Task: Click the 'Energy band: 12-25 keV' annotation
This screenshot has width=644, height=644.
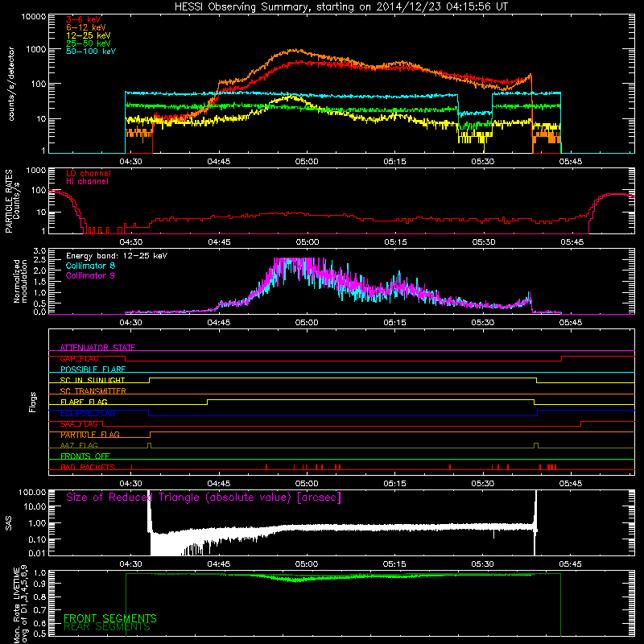Action: [117, 256]
